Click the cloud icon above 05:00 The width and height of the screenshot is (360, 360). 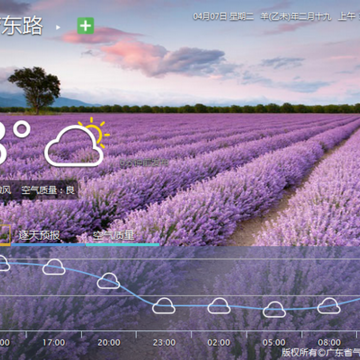274,309
